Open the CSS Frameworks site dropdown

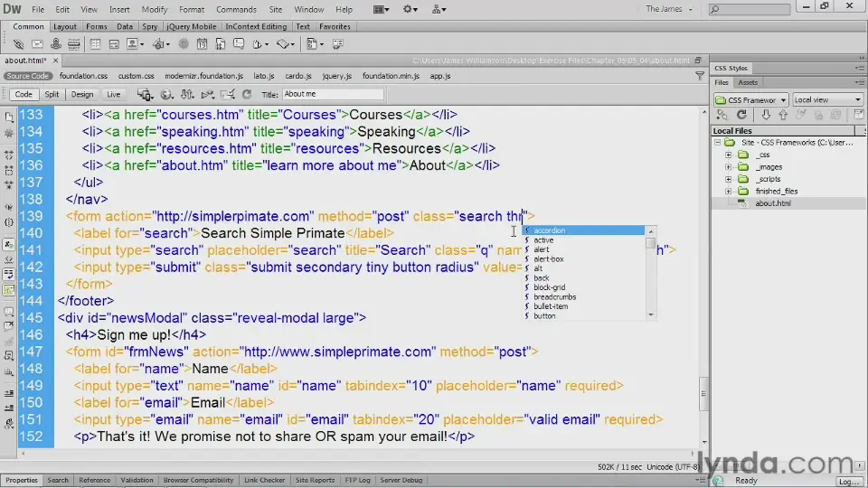tap(750, 99)
